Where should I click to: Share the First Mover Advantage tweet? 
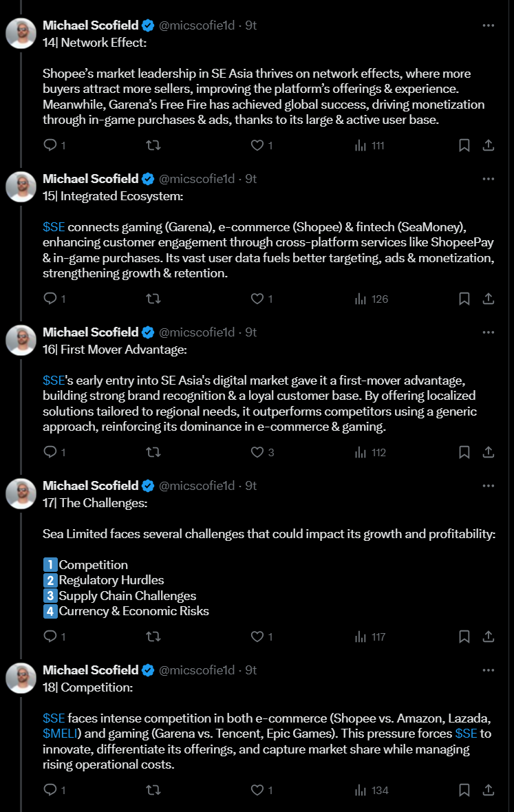coord(488,452)
